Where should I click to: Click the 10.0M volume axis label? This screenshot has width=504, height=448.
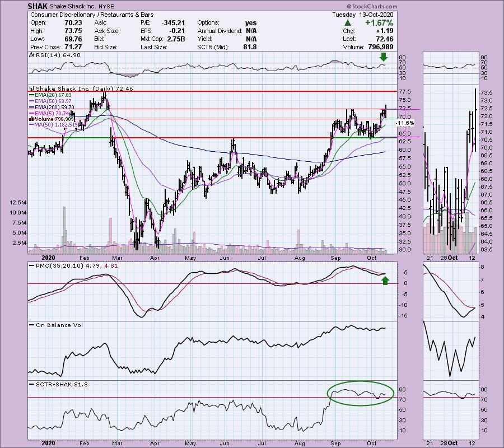coord(18,212)
